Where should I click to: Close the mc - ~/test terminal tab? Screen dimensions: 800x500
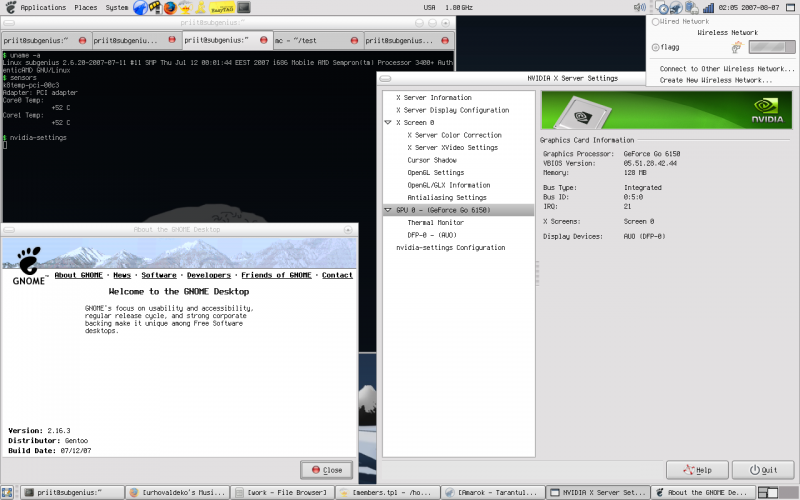(x=355, y=40)
